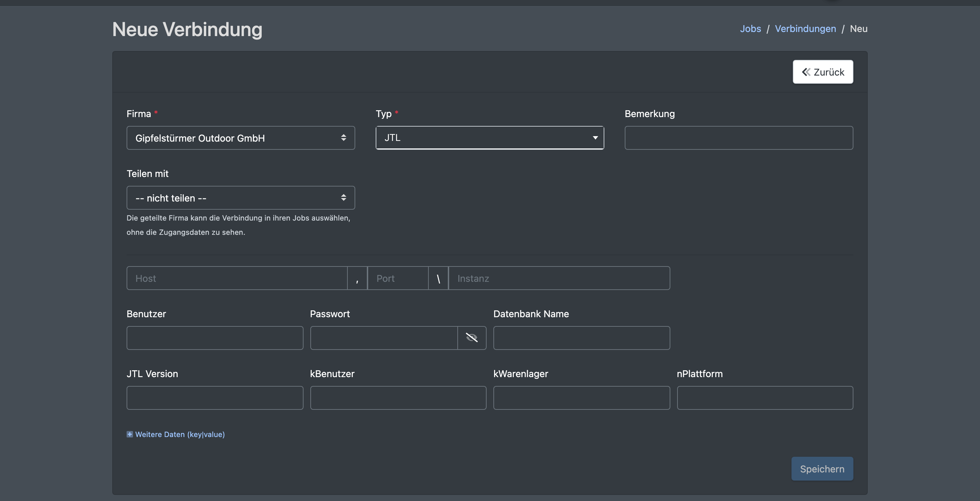The image size is (980, 501).
Task: Click the Neu breadcrumb text
Action: [x=859, y=29]
